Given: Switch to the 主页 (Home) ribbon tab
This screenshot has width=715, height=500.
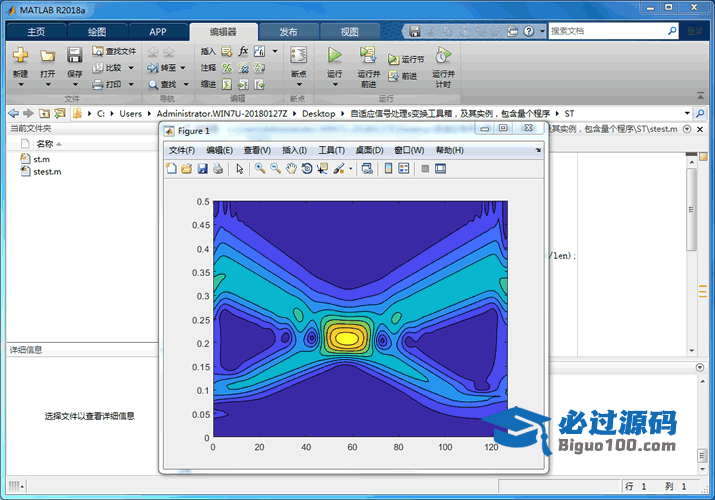Looking at the screenshot, I should click(36, 32).
